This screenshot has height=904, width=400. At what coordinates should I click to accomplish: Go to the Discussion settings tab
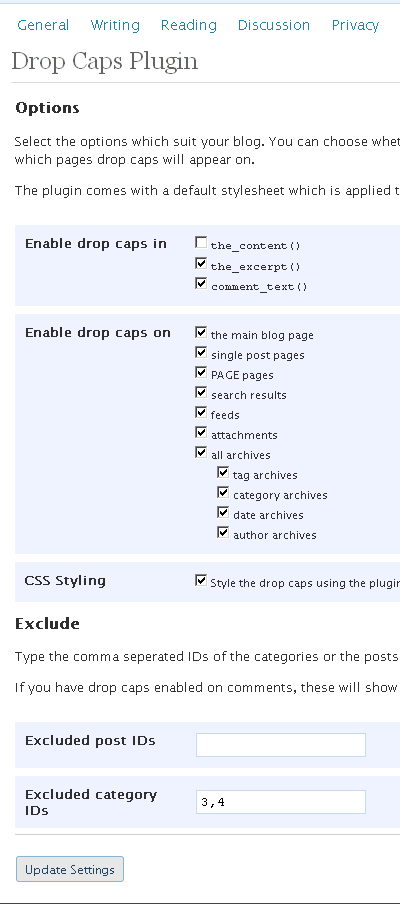point(274,25)
